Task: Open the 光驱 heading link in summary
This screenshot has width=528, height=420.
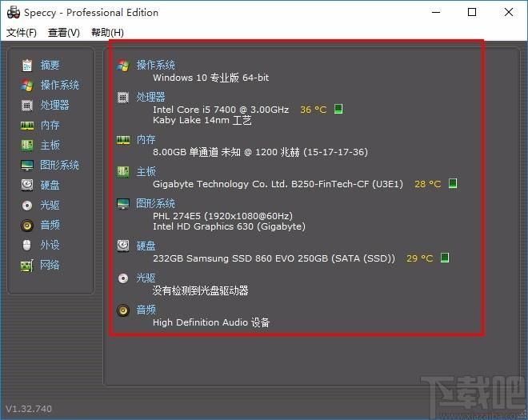Action: (146, 278)
